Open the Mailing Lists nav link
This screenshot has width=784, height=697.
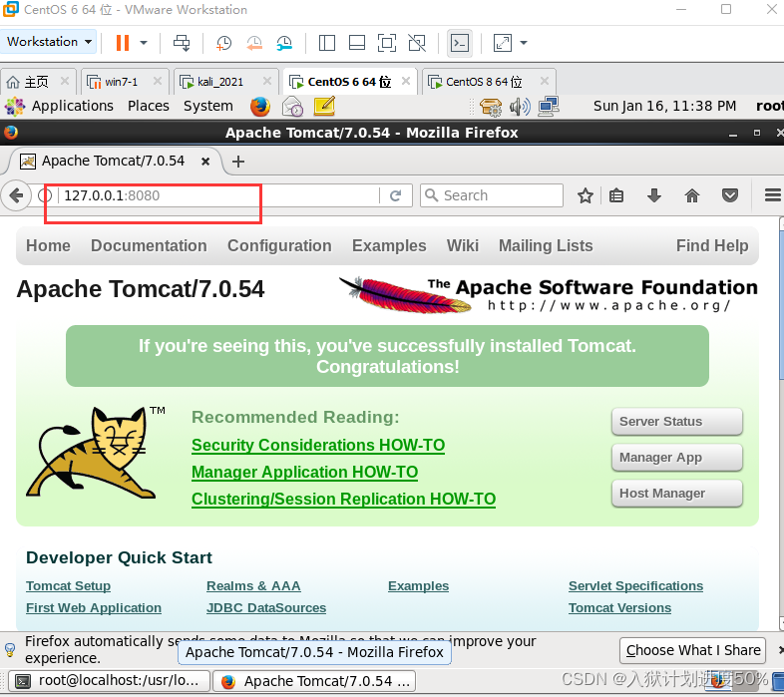point(546,246)
